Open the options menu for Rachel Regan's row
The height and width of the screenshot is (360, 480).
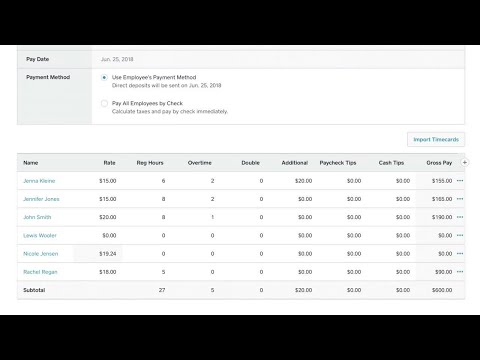(x=460, y=272)
